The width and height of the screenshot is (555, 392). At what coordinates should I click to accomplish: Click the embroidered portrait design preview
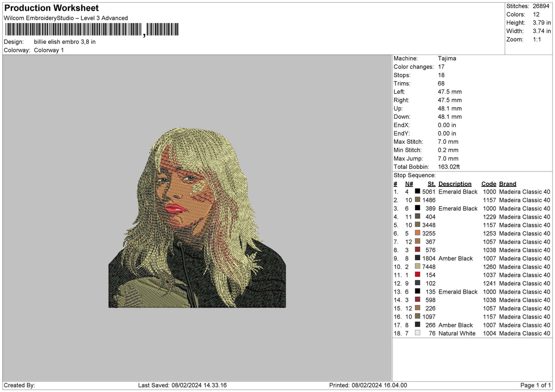click(197, 218)
